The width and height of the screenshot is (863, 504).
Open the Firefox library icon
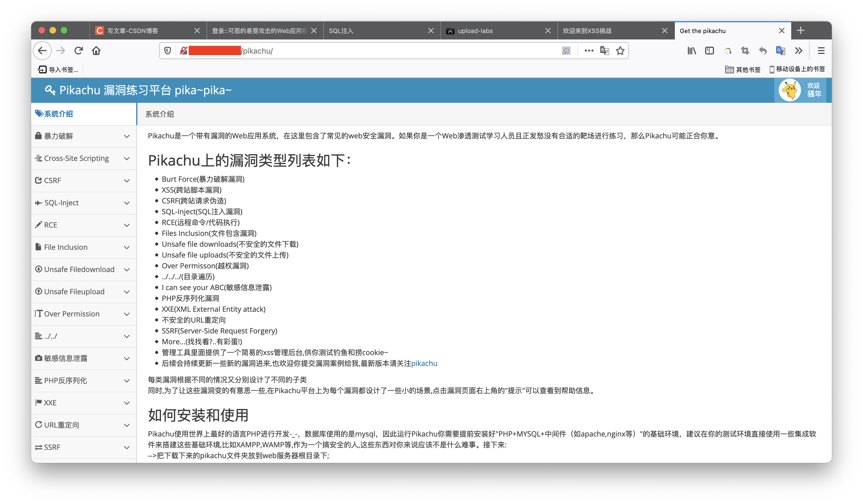coord(691,51)
